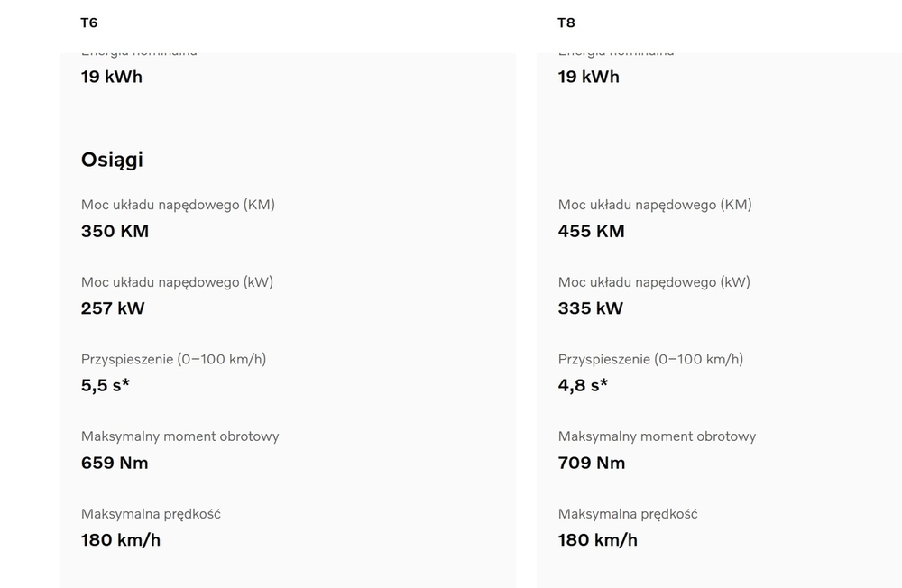
Task: Select the 350 KM power value
Action: [x=115, y=231]
